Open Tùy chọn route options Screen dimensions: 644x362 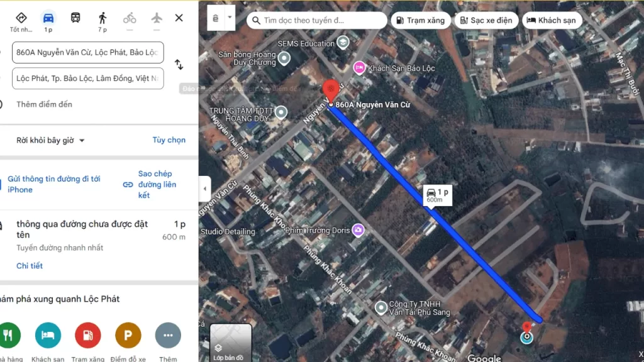169,140
